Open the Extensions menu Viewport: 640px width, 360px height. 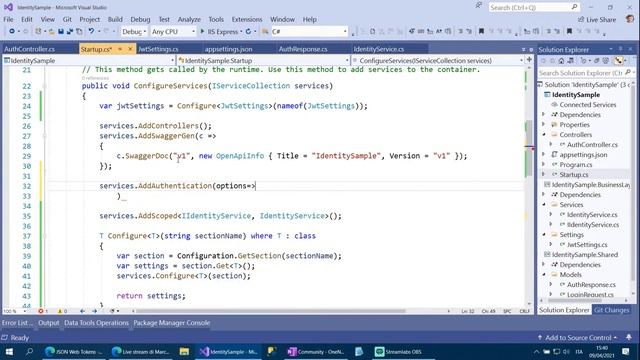point(247,19)
